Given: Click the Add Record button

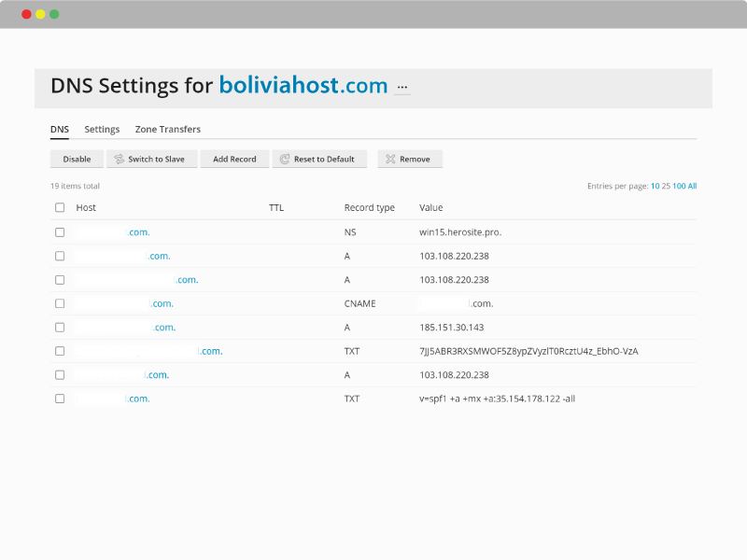Looking at the screenshot, I should click(x=234, y=159).
